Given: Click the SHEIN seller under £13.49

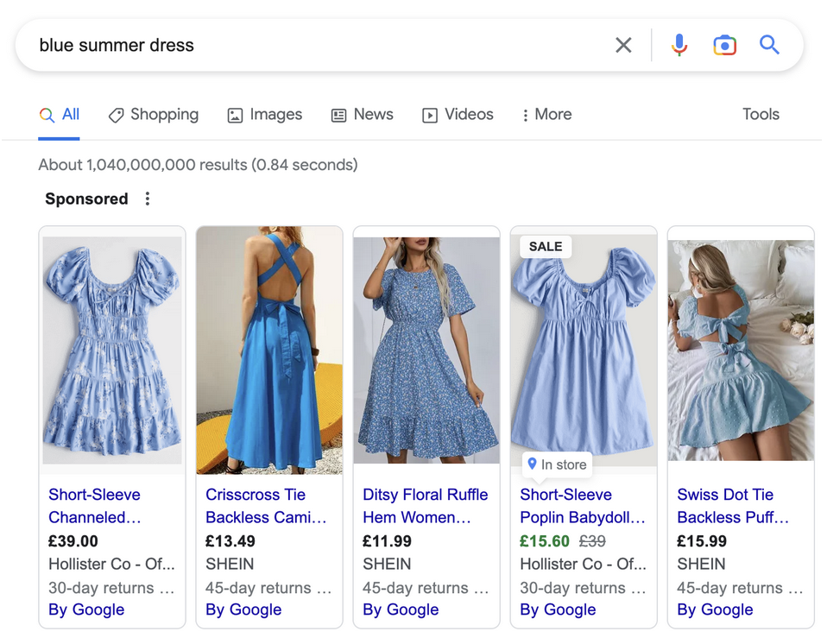Looking at the screenshot, I should (230, 564).
